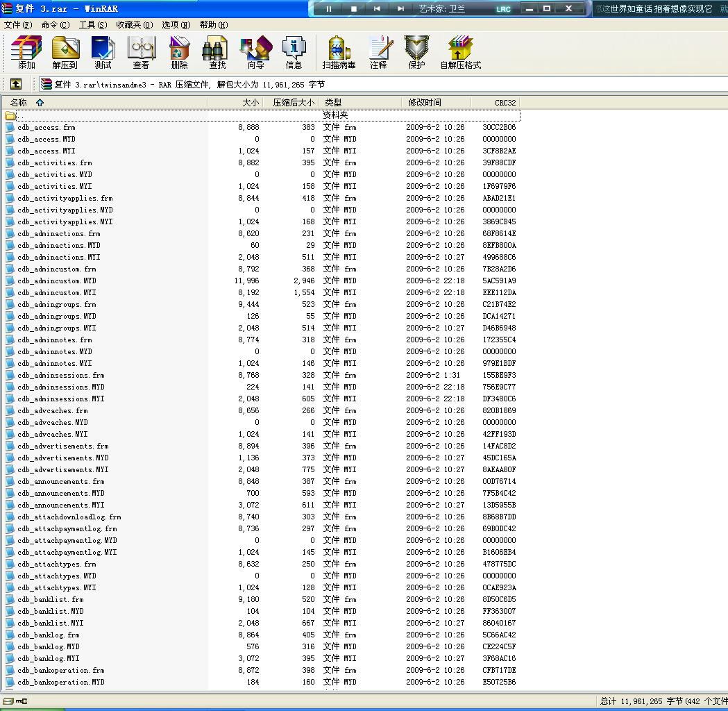The height and width of the screenshot is (711, 728).
Task: Click the Find (查找) binoculars icon
Action: (217, 52)
